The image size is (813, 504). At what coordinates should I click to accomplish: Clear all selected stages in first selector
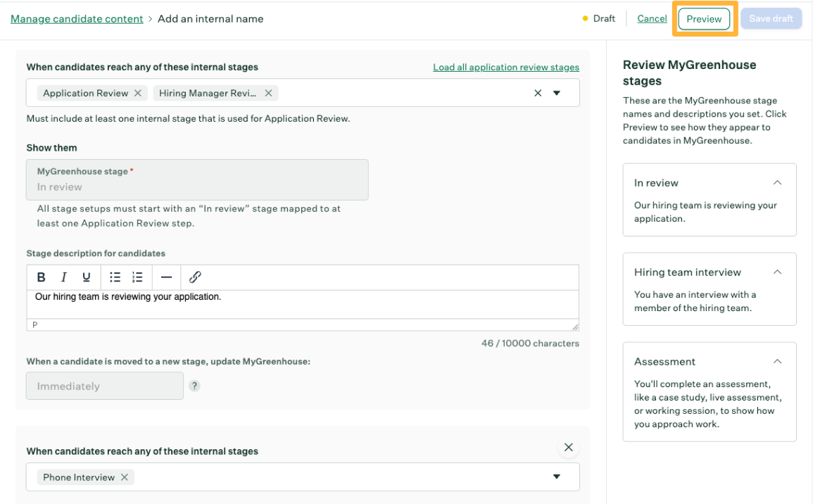point(538,94)
